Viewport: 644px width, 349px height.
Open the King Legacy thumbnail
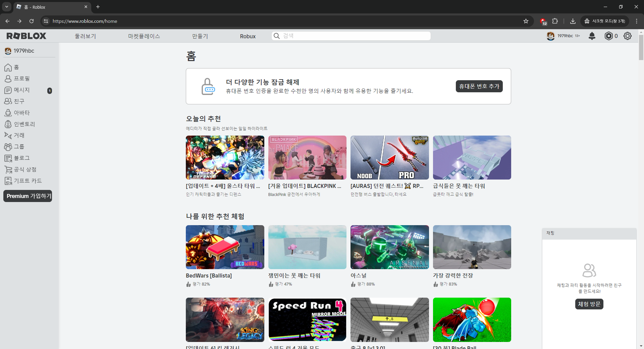225,319
